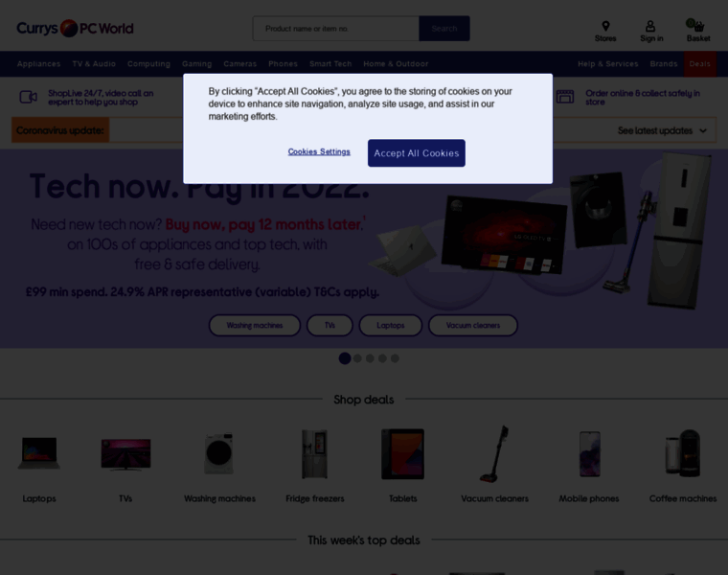Click the Washing machines pill button
The image size is (728, 575).
255,326
